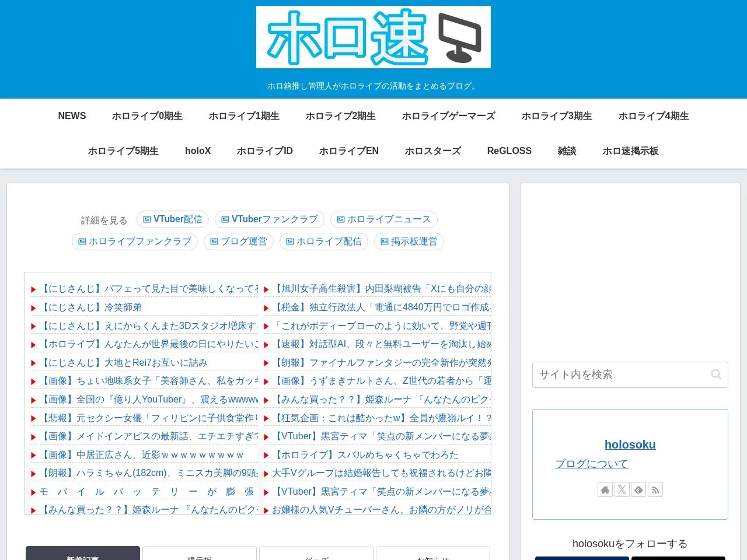Select the VTuber配信 tag button
The width and height of the screenshot is (747, 560).
point(173,219)
